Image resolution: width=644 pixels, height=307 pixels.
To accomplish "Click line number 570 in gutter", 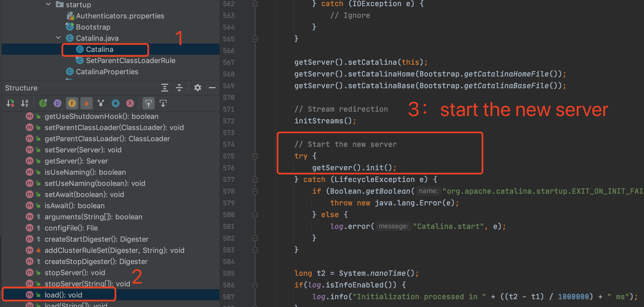I will pyautogui.click(x=229, y=98).
